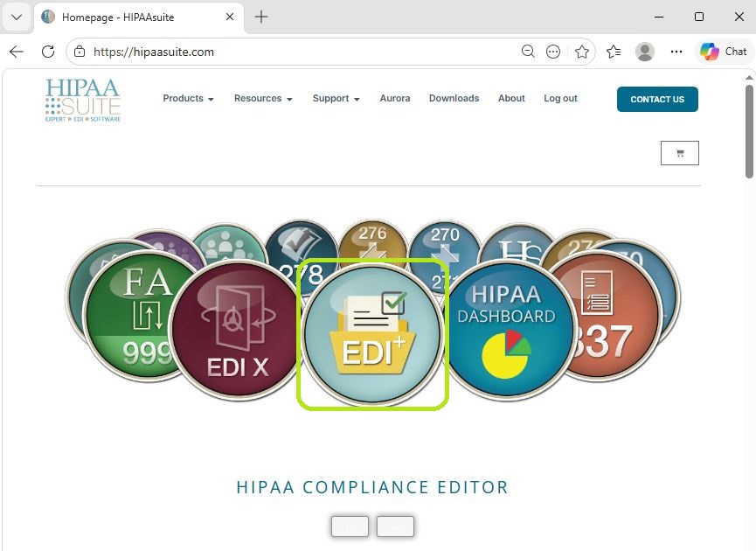Open the address bar more-options circle icon

pyautogui.click(x=553, y=52)
